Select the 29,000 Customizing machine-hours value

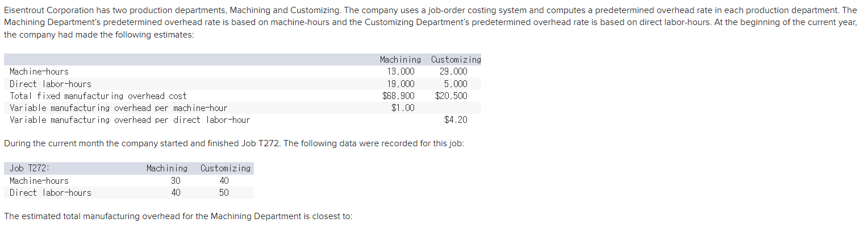click(453, 72)
